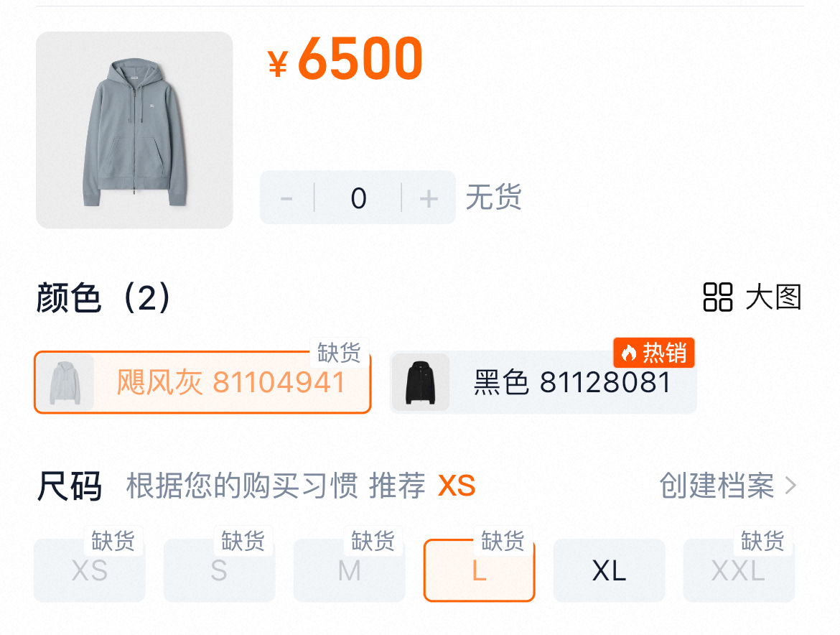Choose size XXL
The height and width of the screenshot is (635, 840).
click(x=739, y=570)
